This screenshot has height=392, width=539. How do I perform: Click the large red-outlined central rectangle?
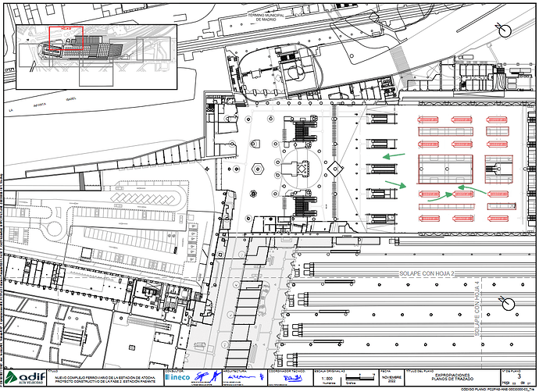pos(445,169)
